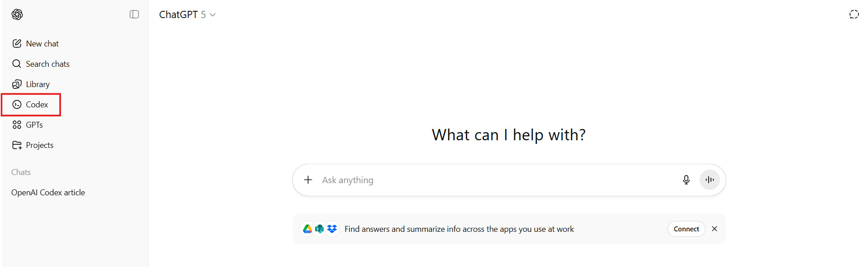Focus the Ask anything input field
Viewport: 868px width, 267px height.
(x=497, y=180)
